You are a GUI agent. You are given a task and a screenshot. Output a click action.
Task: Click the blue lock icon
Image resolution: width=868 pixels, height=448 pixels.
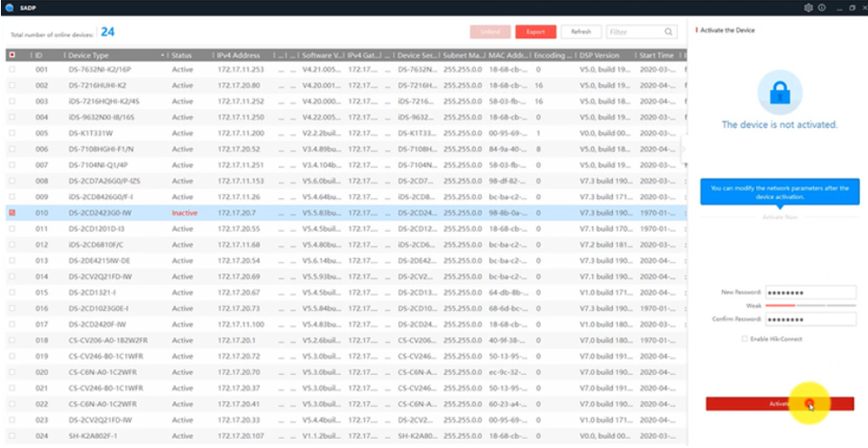[x=780, y=94]
